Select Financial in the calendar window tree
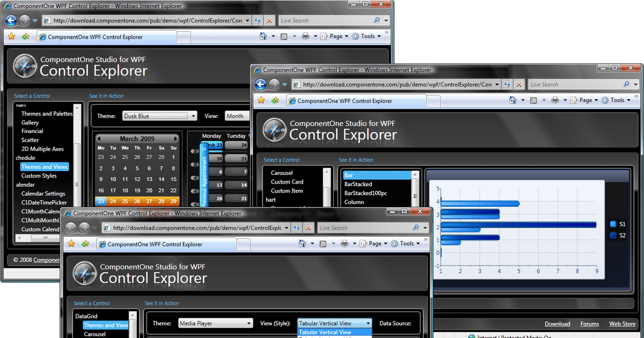Image resolution: width=644 pixels, height=338 pixels. click(32, 131)
